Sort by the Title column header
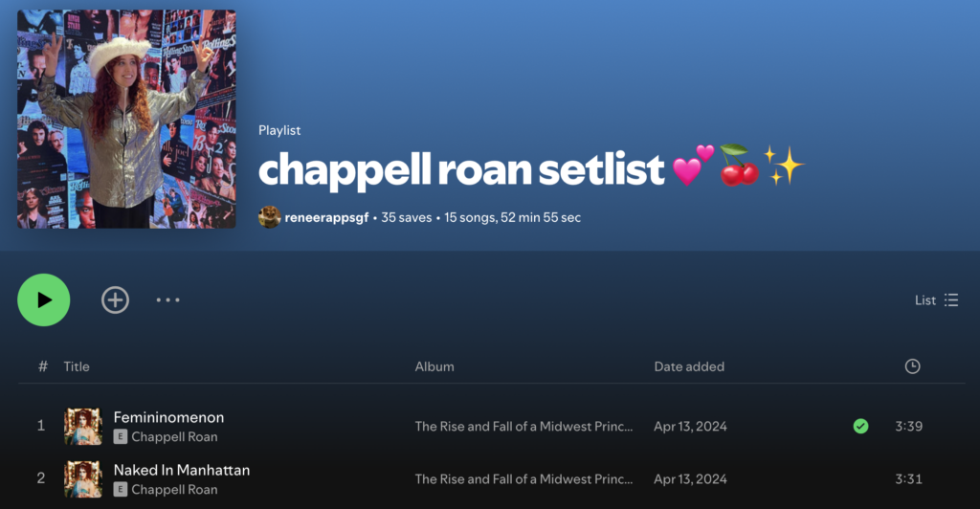The height and width of the screenshot is (509, 980). 77,366
